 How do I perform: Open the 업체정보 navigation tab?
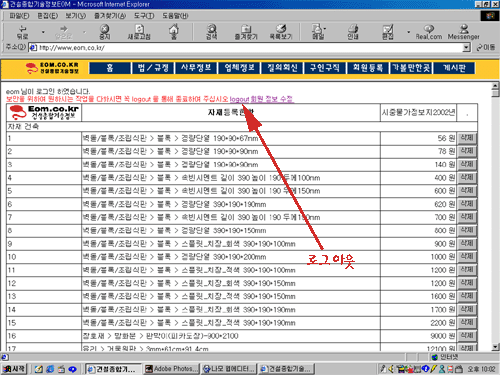click(x=239, y=68)
